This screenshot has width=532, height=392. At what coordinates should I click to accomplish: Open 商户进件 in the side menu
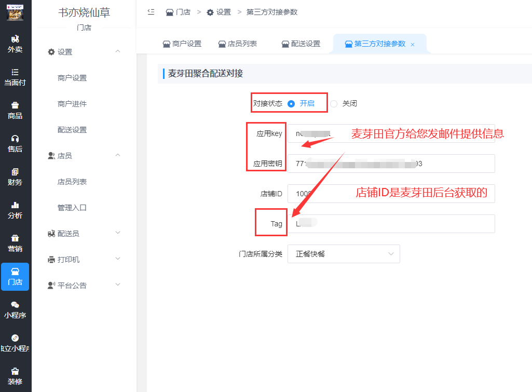[x=72, y=104]
